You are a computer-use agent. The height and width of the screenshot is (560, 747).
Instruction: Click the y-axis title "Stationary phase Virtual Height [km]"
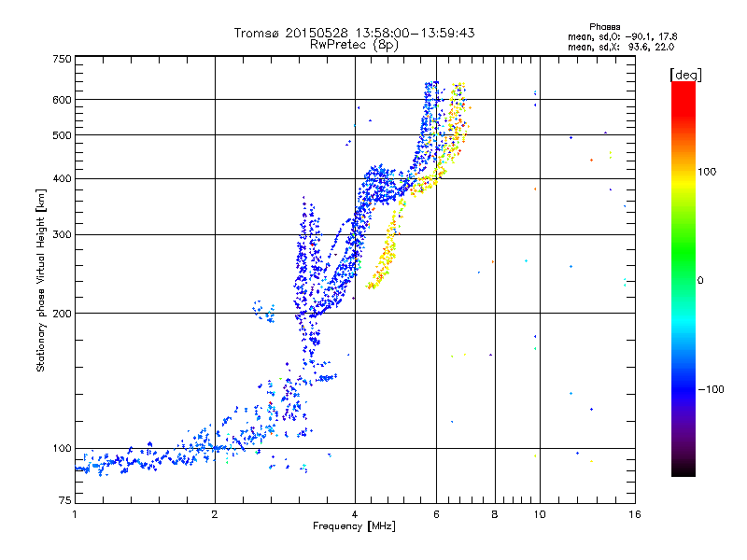tap(40, 280)
